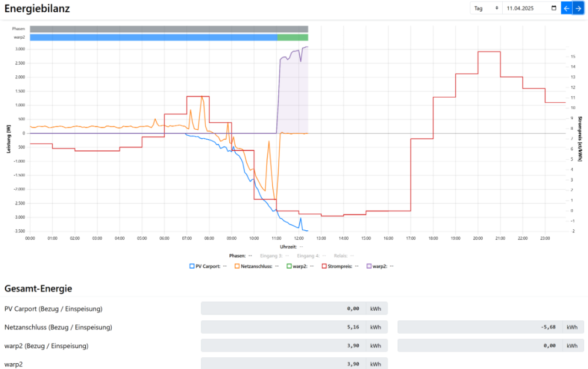This screenshot has height=369, width=588.
Task: Toggle the blue PV Carport legend box
Action: click(192, 266)
